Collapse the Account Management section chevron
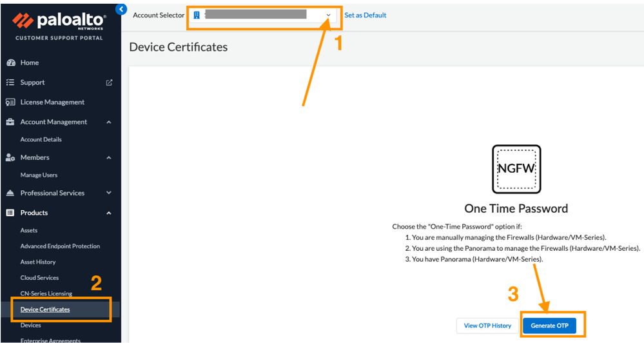 [x=109, y=122]
